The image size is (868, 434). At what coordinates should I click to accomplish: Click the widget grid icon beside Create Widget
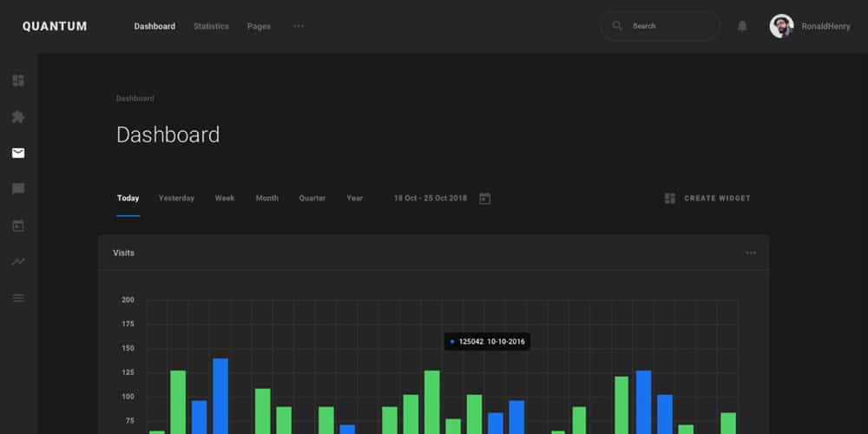pos(670,198)
